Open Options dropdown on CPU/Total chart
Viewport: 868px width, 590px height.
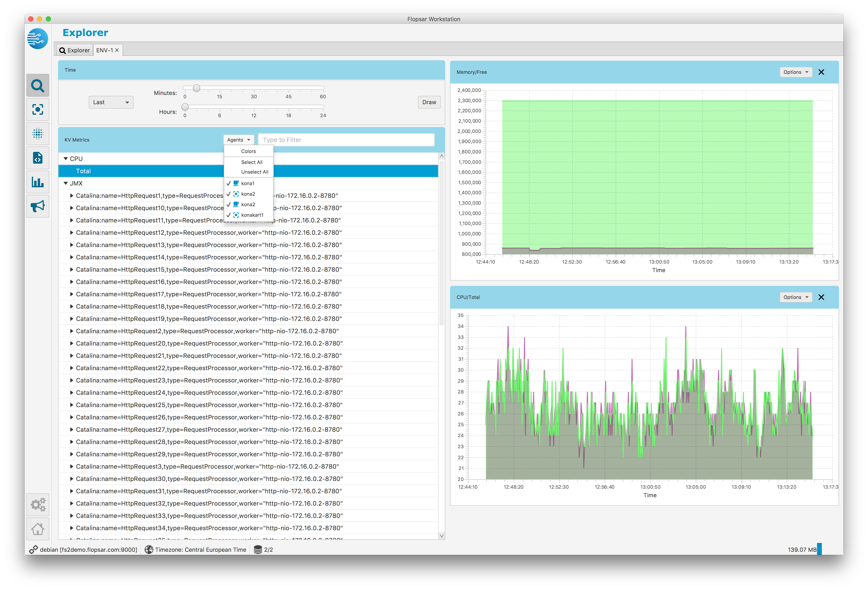point(795,297)
